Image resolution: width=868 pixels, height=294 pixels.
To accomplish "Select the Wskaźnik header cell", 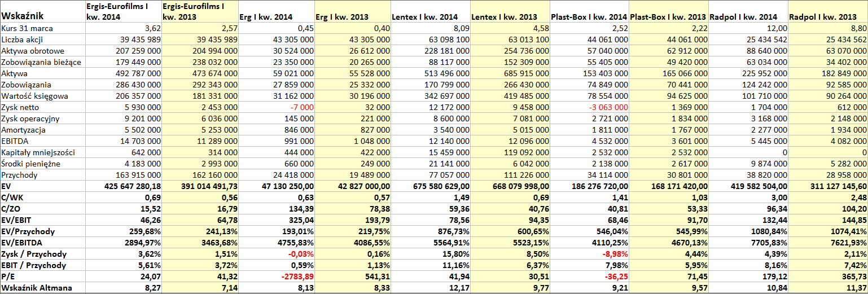I will pos(42,11).
